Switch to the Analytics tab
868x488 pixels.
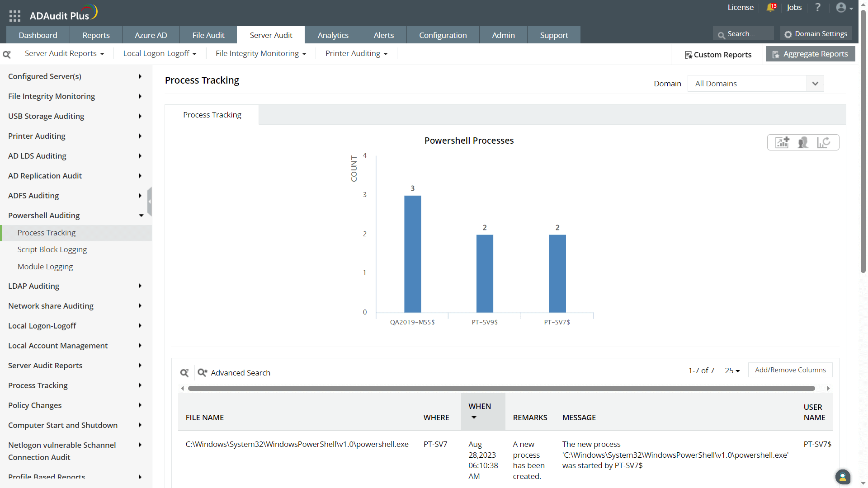pos(333,35)
